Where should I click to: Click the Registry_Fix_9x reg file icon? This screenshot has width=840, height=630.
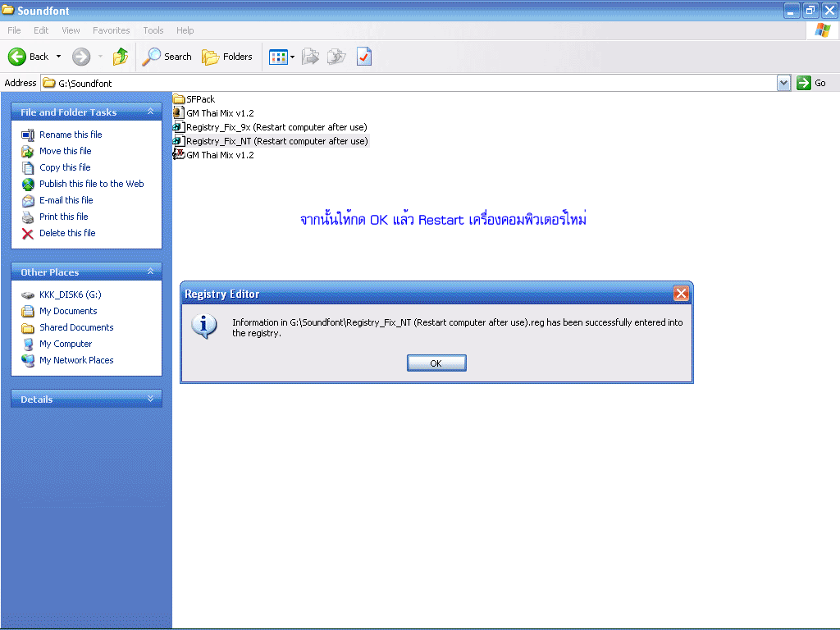pyautogui.click(x=179, y=127)
